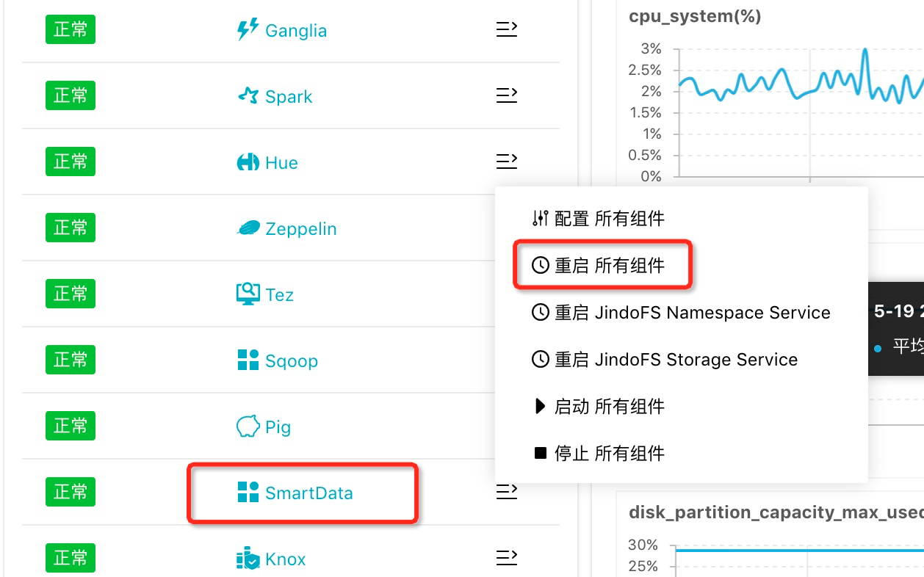924x577 pixels.
Task: Open the SmartData service link
Action: pos(308,493)
